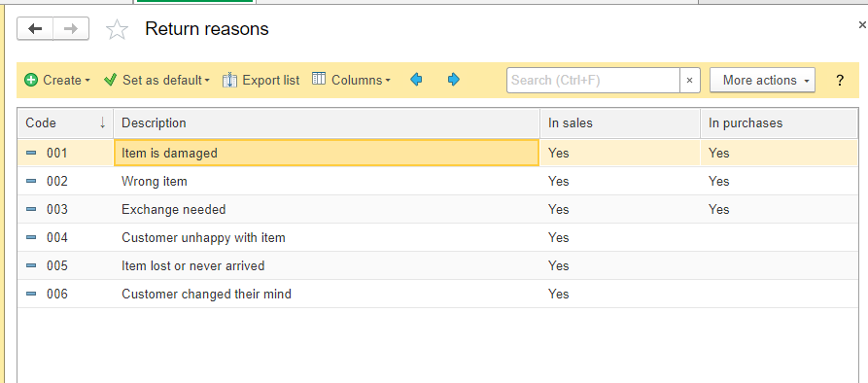
Task: Add Return reasons to favorites with the star
Action: tap(117, 29)
